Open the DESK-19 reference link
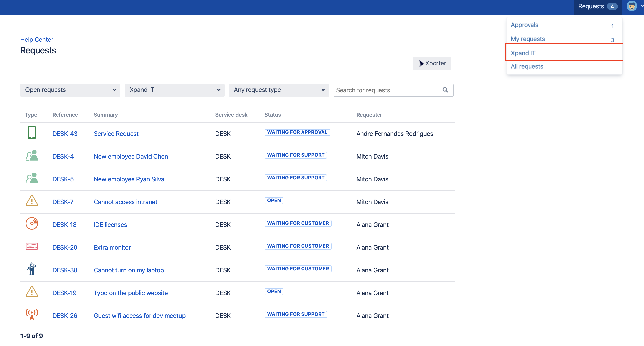The height and width of the screenshot is (346, 644). pyautogui.click(x=64, y=293)
